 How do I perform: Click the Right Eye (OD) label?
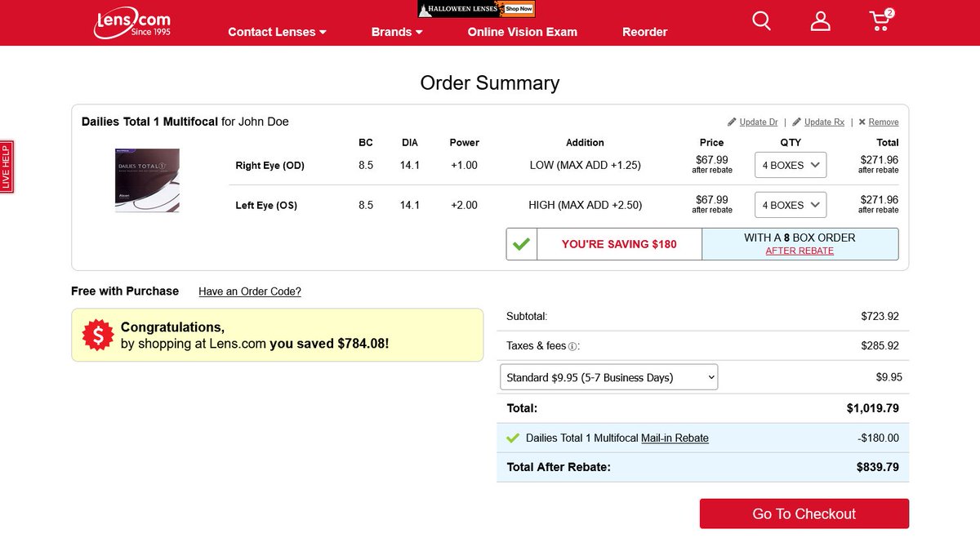(269, 166)
